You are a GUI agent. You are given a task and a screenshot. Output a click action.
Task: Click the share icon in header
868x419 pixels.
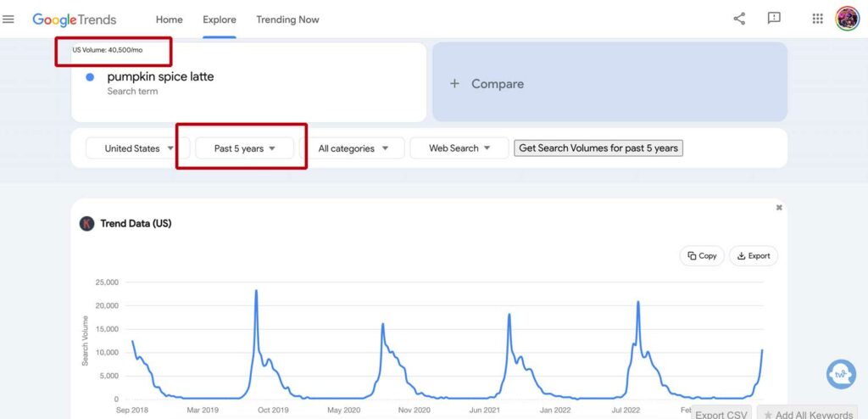coord(739,19)
